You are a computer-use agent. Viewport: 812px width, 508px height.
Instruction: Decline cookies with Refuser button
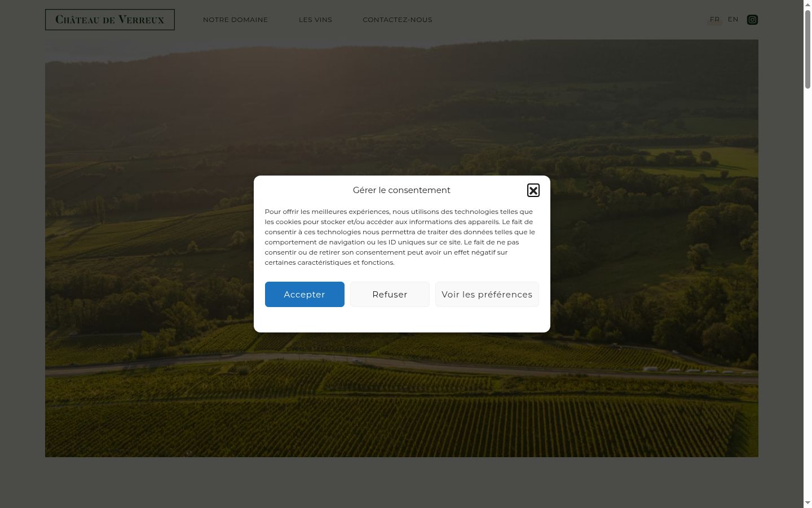pyautogui.click(x=390, y=295)
